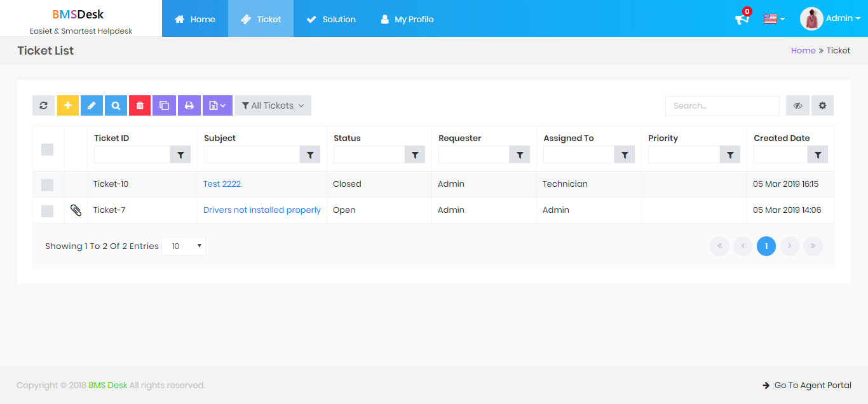Click the Home breadcrumb link

803,51
